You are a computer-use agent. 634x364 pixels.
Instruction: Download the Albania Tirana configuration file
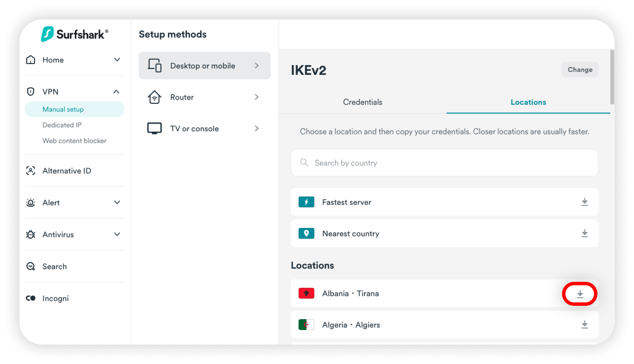[580, 294]
